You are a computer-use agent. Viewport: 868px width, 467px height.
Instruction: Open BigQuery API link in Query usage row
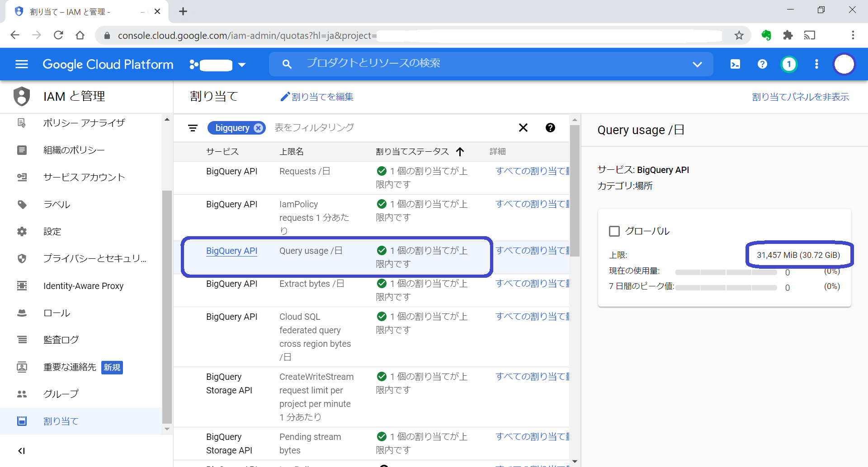pos(231,251)
